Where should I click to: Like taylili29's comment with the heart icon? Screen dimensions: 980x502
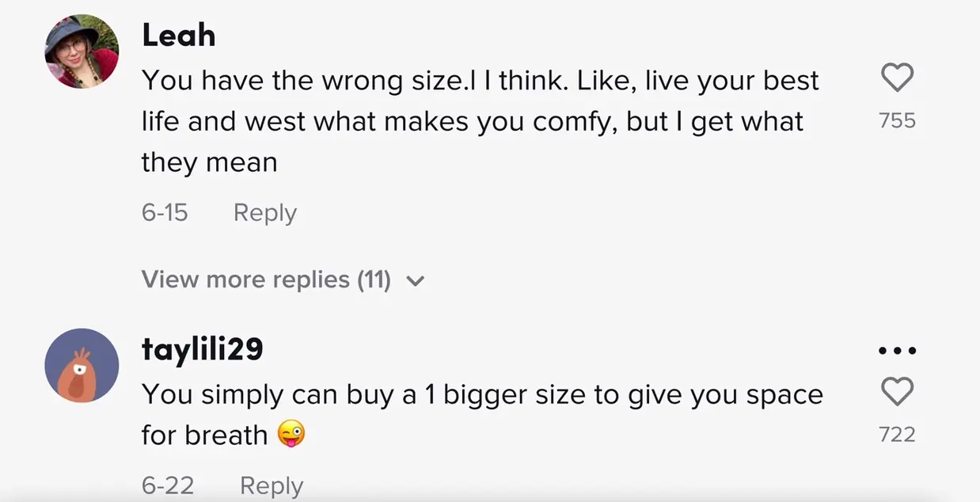(x=897, y=391)
